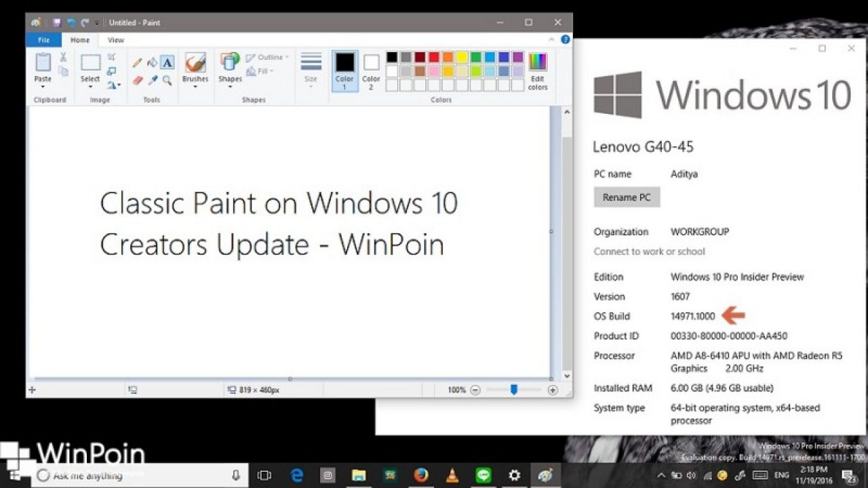This screenshot has height=488, width=868.
Task: Click Connect to work or school link
Action: [x=650, y=251]
